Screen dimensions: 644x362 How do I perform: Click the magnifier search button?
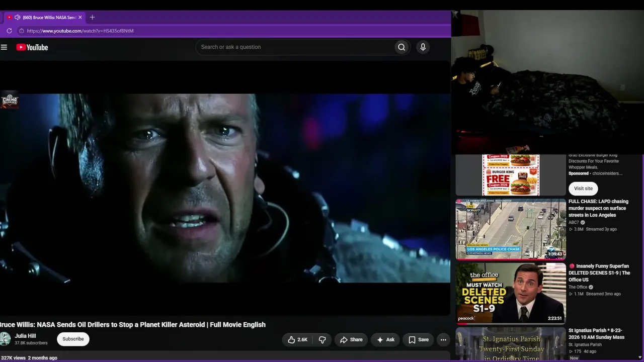click(401, 47)
